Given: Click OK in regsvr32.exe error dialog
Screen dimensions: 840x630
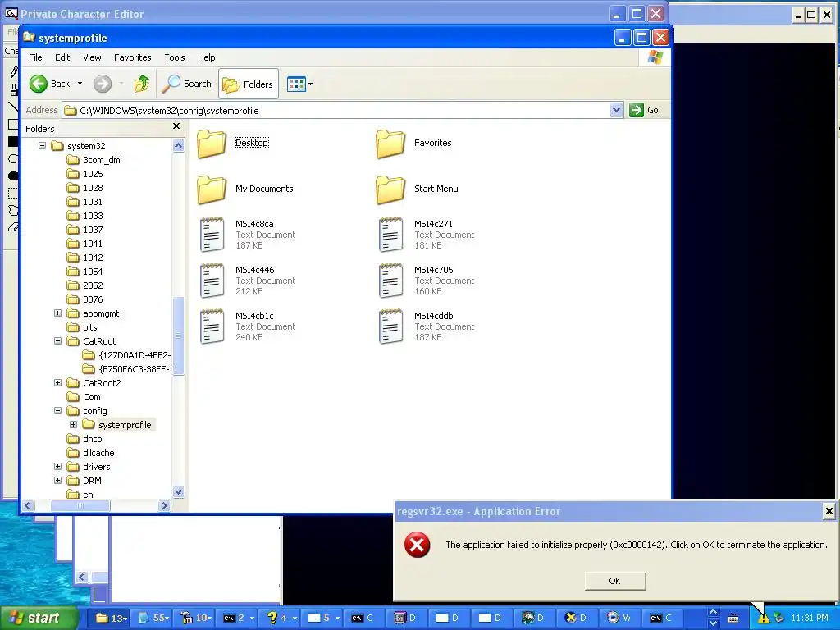Looking at the screenshot, I should 615,581.
